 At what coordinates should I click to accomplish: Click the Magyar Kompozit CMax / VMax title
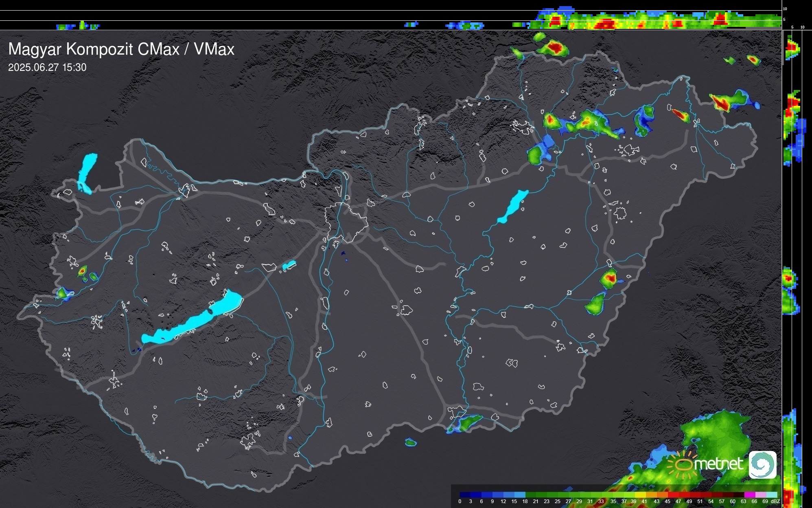coord(121,49)
